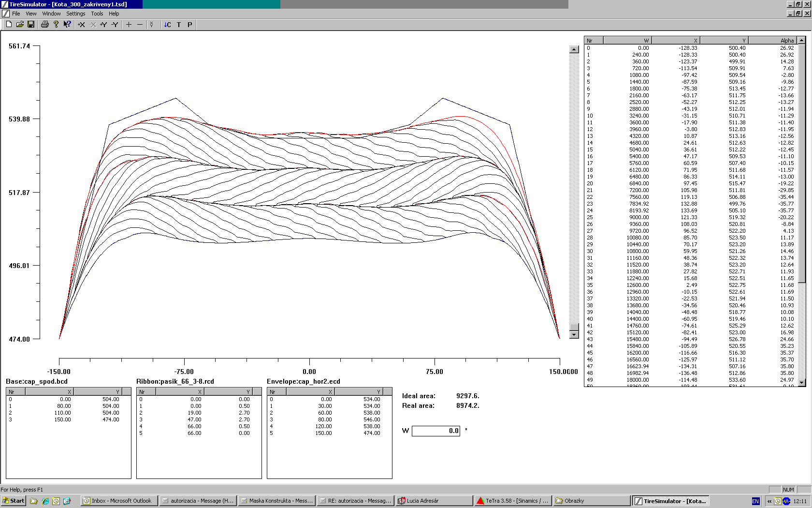Create a new document via toolbar
The width and height of the screenshot is (812, 508).
tap(9, 24)
